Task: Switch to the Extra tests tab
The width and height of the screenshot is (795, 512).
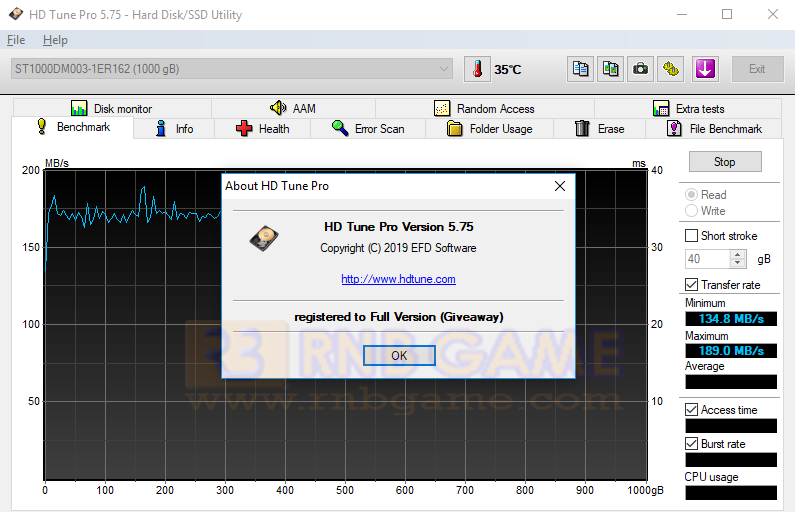Action: pyautogui.click(x=689, y=108)
